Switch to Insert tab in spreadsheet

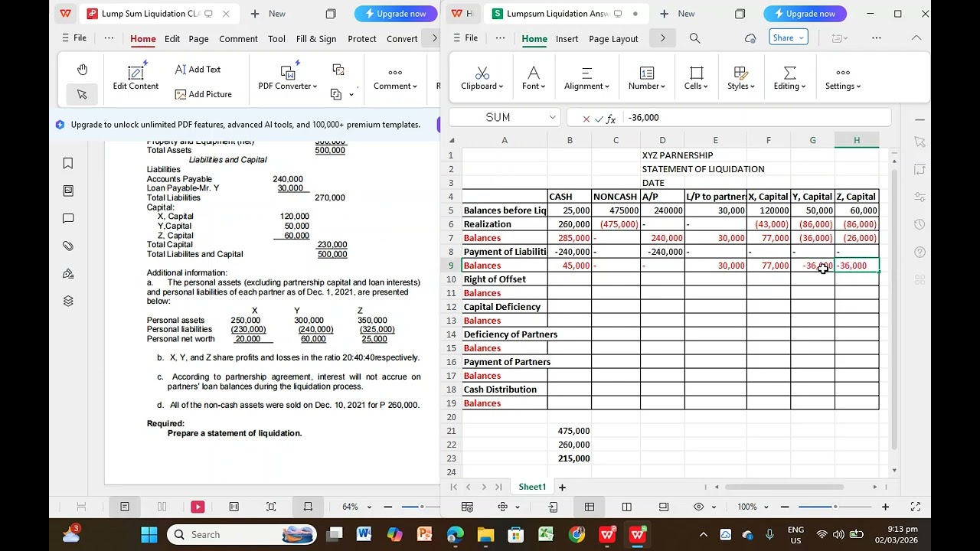pyautogui.click(x=567, y=39)
